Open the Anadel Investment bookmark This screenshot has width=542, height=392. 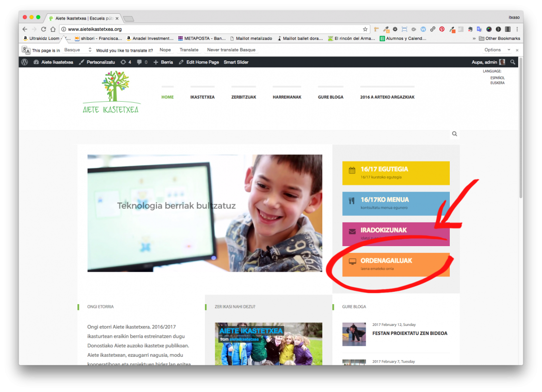(x=150, y=38)
